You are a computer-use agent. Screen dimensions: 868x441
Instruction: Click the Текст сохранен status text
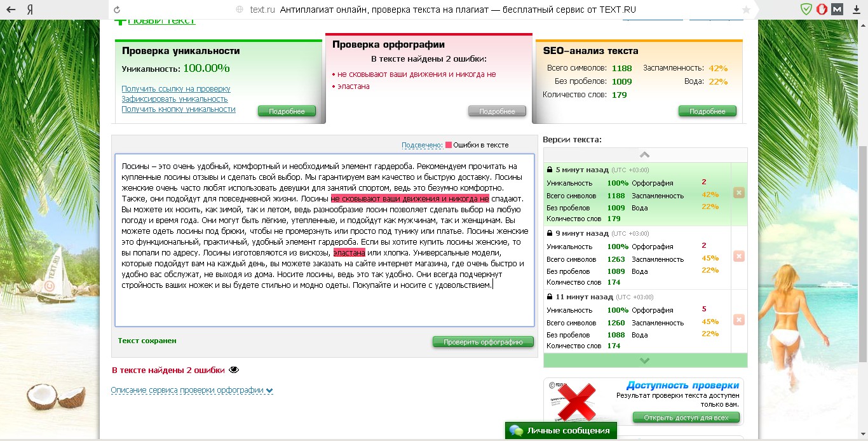(147, 341)
